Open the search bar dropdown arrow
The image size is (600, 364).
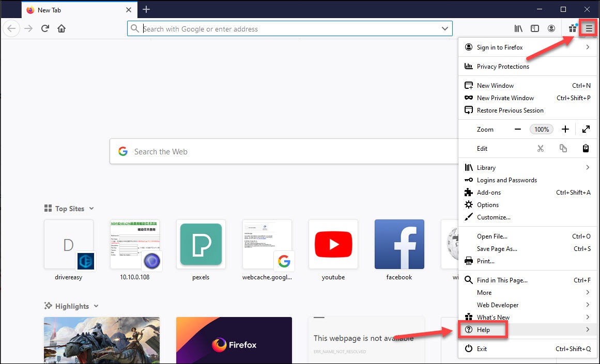(x=445, y=28)
